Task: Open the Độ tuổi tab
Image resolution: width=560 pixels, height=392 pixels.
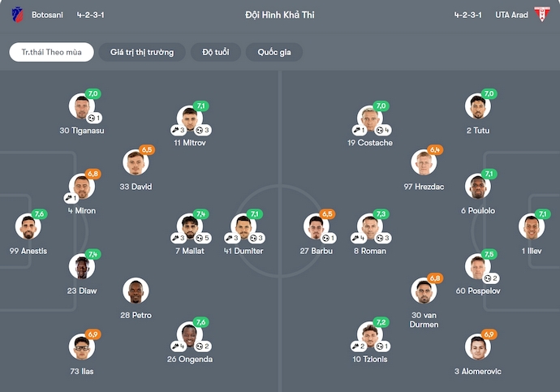Action: [215, 52]
